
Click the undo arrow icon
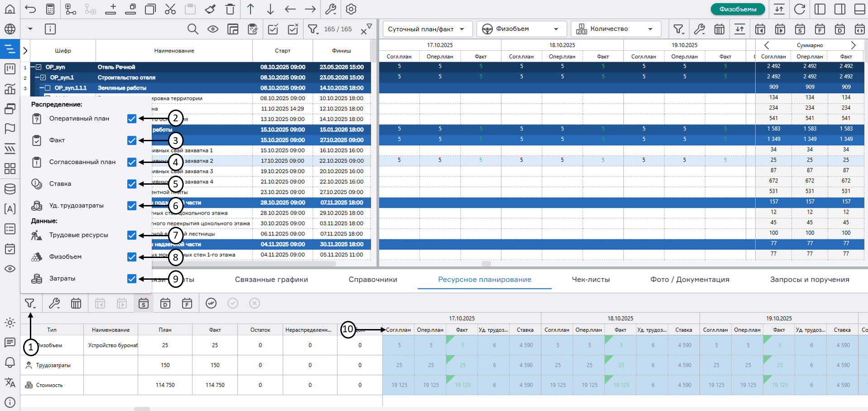point(30,9)
